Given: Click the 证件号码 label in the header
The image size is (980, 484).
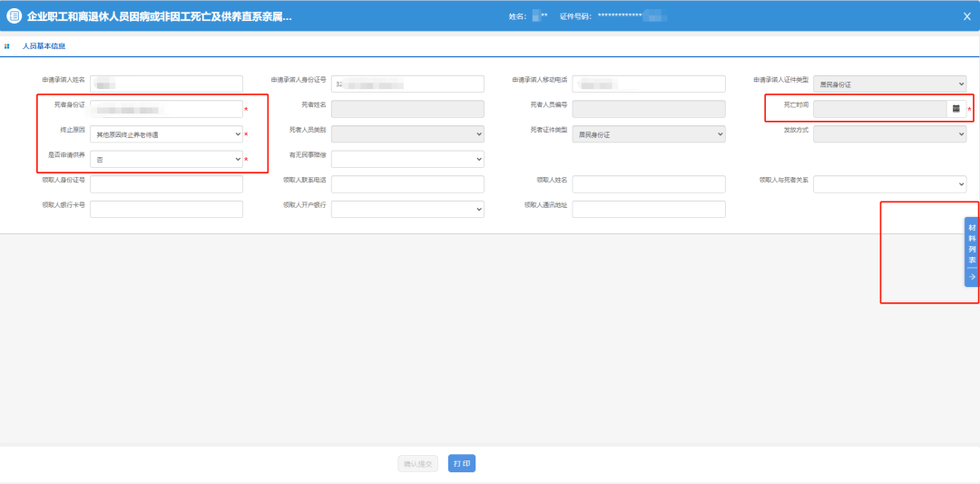Looking at the screenshot, I should pyautogui.click(x=575, y=17).
